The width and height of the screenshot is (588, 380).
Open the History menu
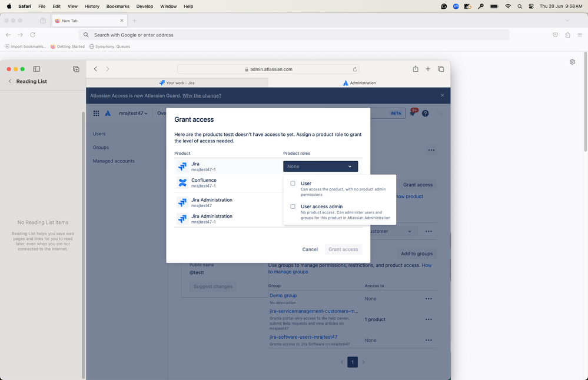click(x=92, y=6)
